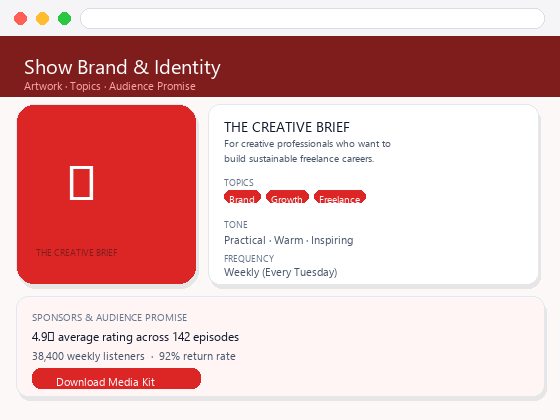
Task: Select the Freelance topic tag
Action: click(340, 197)
